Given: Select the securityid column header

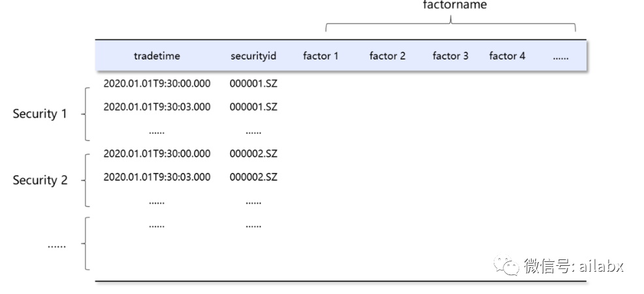Looking at the screenshot, I should [253, 56].
